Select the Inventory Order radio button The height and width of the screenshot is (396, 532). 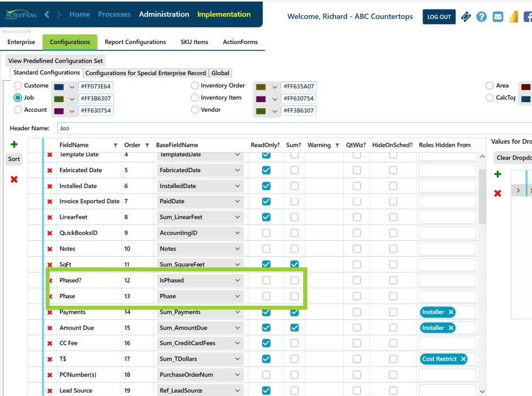click(x=195, y=86)
